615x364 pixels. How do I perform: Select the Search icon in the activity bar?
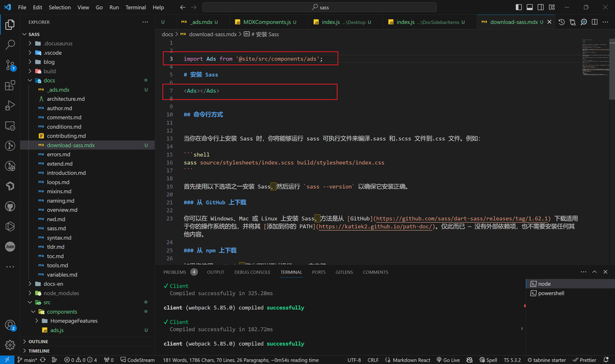(9, 44)
